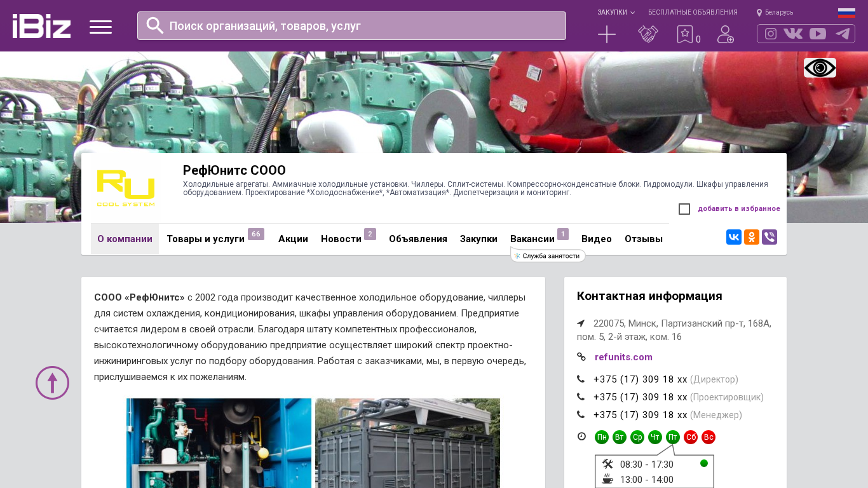The height and width of the screenshot is (488, 868).
Task: Open the green refrigeration unit photo
Action: 219,443
